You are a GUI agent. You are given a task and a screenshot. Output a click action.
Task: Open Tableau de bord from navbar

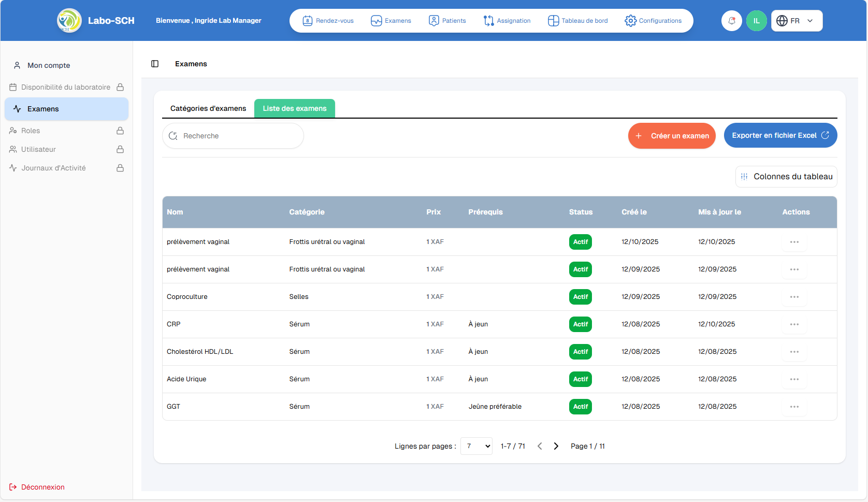coord(578,21)
